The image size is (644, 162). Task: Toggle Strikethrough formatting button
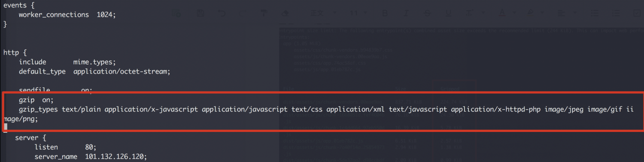[x=427, y=13]
